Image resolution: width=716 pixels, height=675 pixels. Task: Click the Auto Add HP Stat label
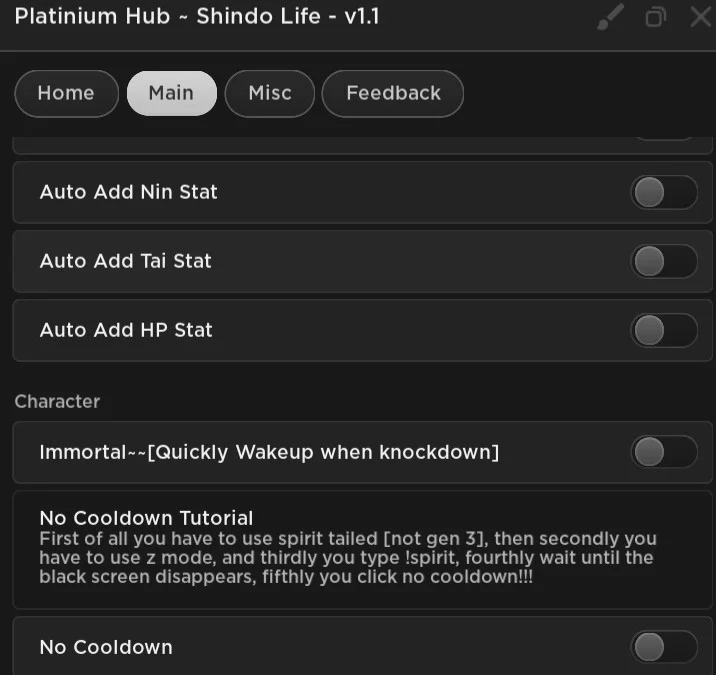point(126,330)
